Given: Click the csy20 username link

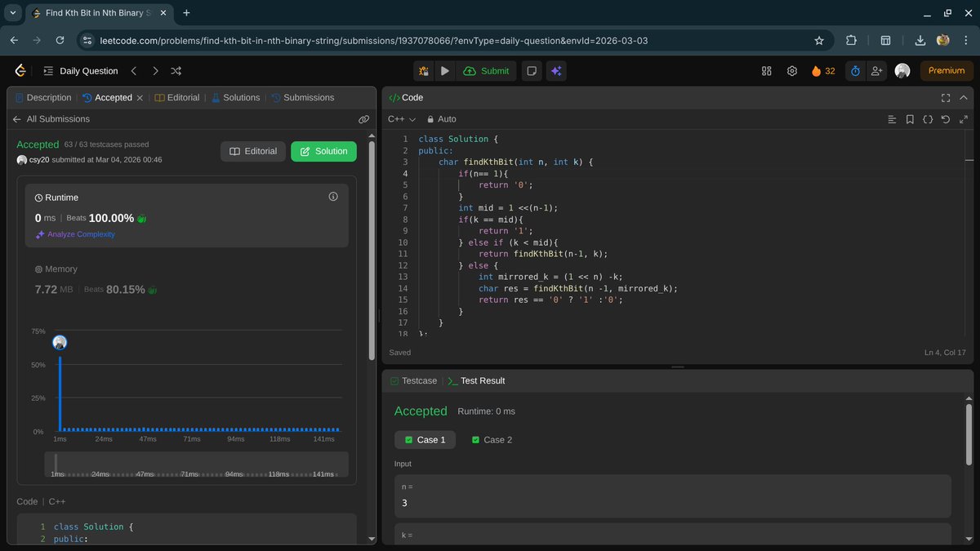Looking at the screenshot, I should (x=38, y=160).
